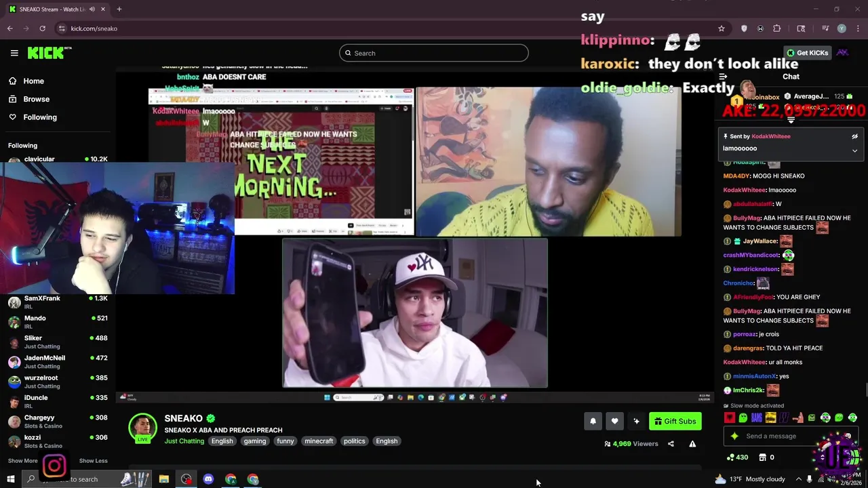Open iDuncle channel in sidebar
This screenshot has height=488, width=868.
(58, 401)
